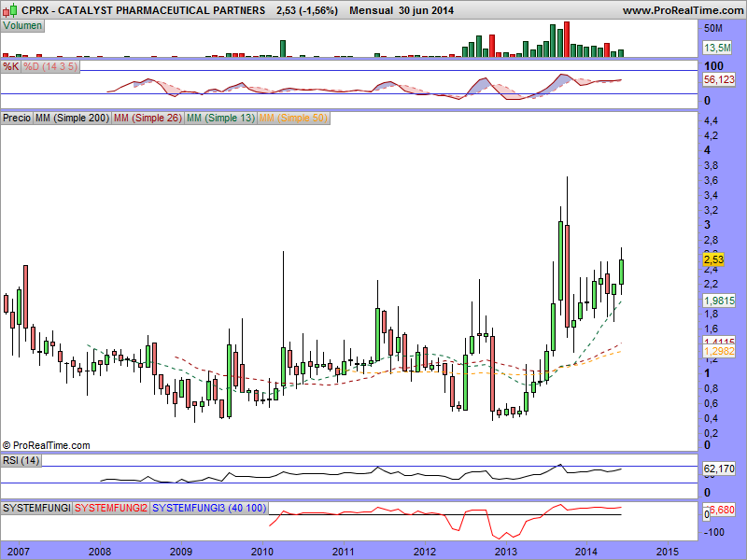
Task: Select the Mensual timeframe text
Action: (371, 10)
